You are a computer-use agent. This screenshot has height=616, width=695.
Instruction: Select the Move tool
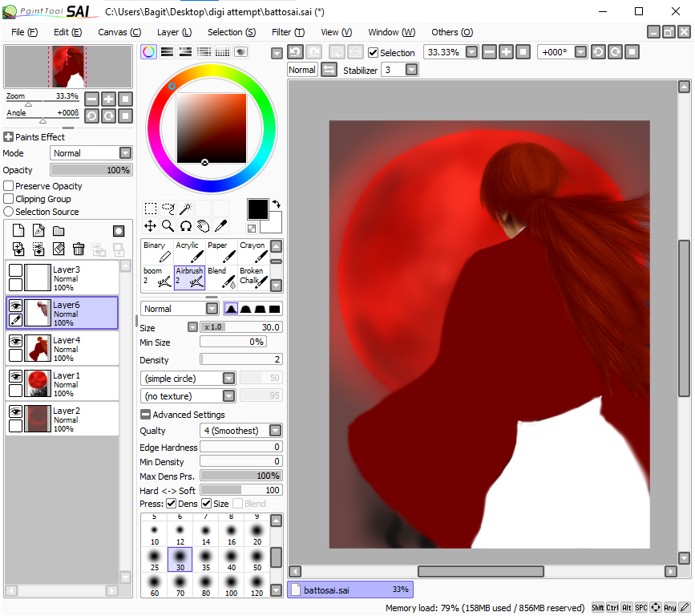[x=150, y=226]
